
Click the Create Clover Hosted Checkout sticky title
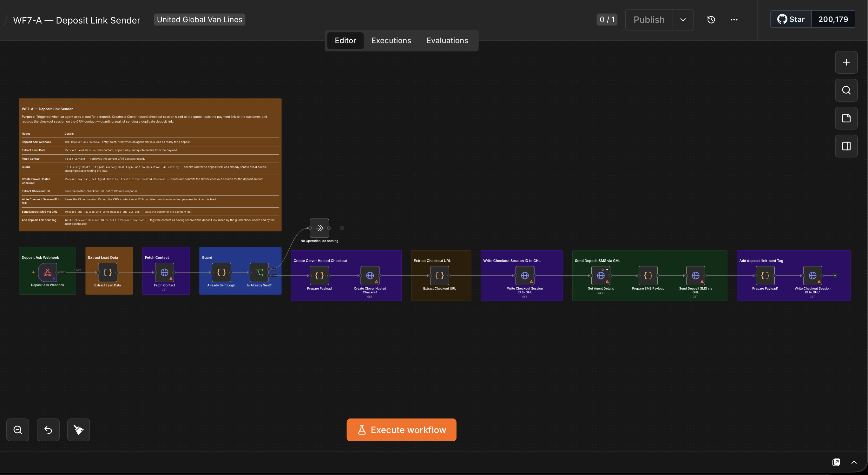click(x=320, y=261)
